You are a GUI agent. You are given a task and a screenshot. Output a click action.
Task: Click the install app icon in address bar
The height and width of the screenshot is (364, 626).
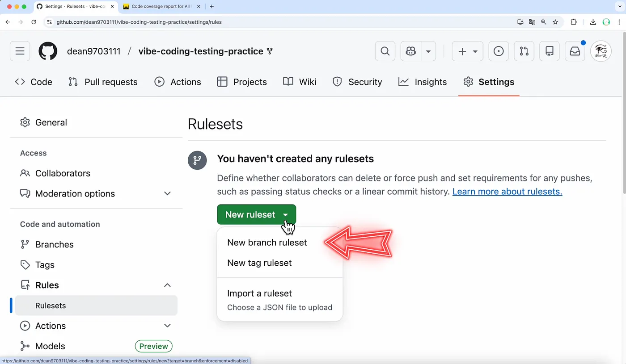[520, 22]
